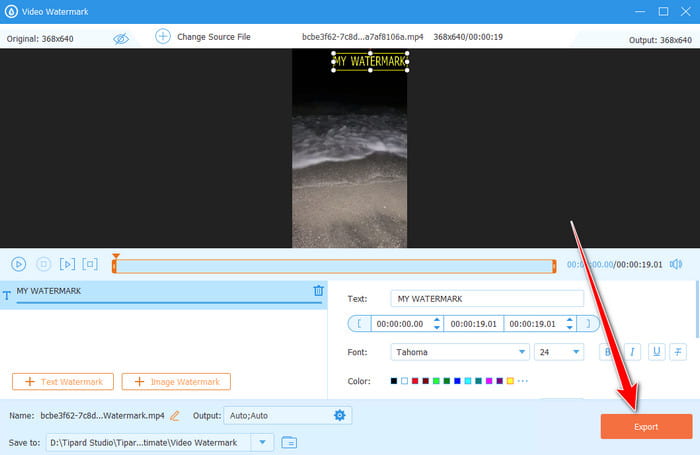Click the Export button
700x455 pixels.
(646, 426)
